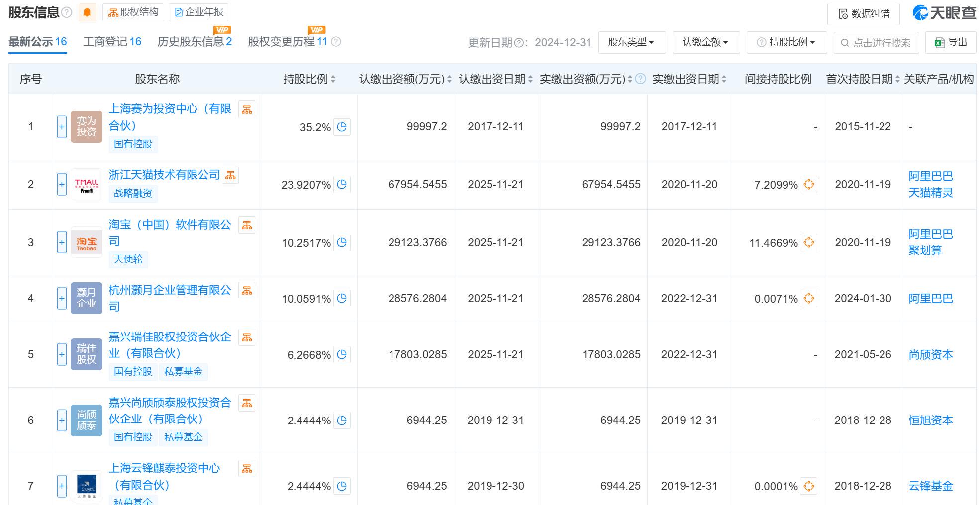
Task: Click the 导出 export button
Action: pyautogui.click(x=951, y=42)
